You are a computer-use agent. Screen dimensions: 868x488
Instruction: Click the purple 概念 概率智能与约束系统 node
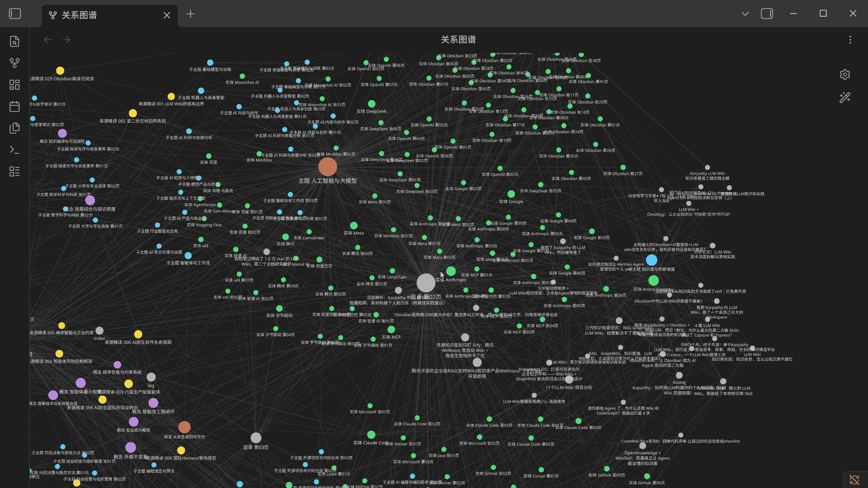click(117, 365)
